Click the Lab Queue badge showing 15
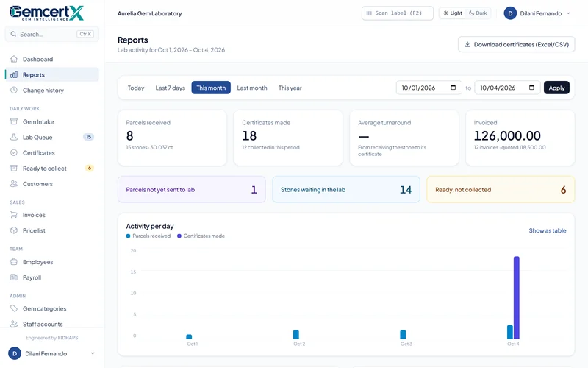Image resolution: width=588 pixels, height=368 pixels. pyautogui.click(x=88, y=137)
